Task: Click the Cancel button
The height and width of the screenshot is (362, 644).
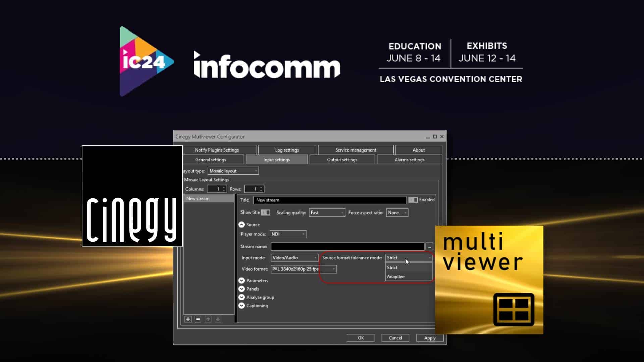Action: pos(395,338)
